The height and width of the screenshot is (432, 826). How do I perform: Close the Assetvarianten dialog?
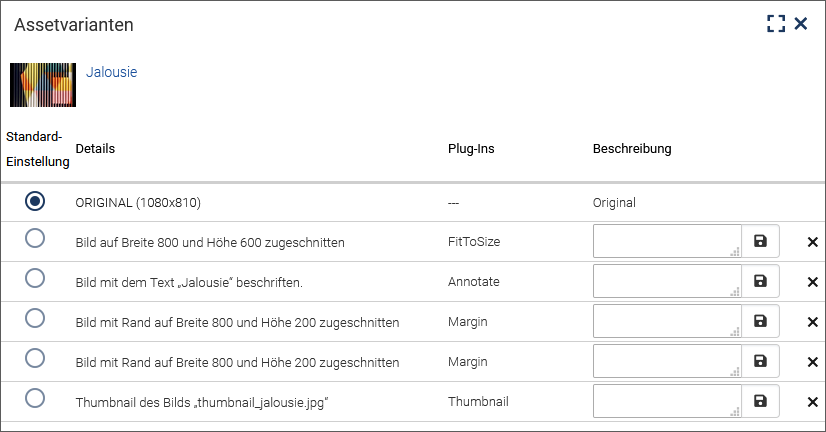[801, 23]
